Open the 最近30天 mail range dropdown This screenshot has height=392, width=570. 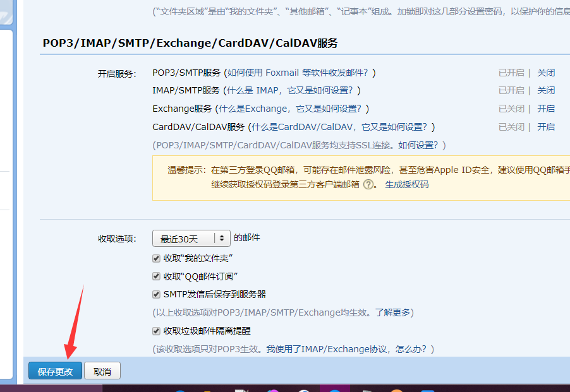(x=191, y=239)
